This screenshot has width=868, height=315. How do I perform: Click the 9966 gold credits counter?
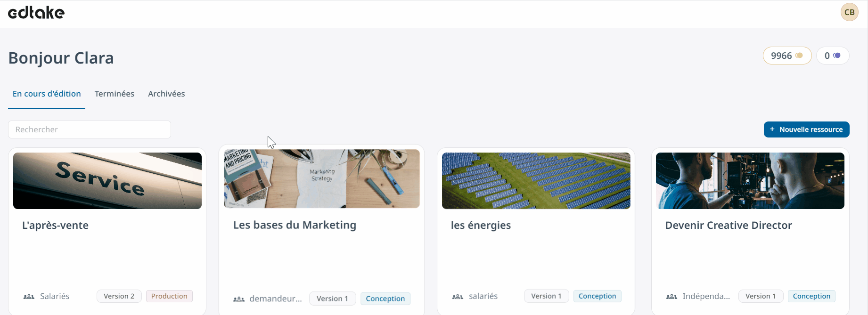point(786,56)
